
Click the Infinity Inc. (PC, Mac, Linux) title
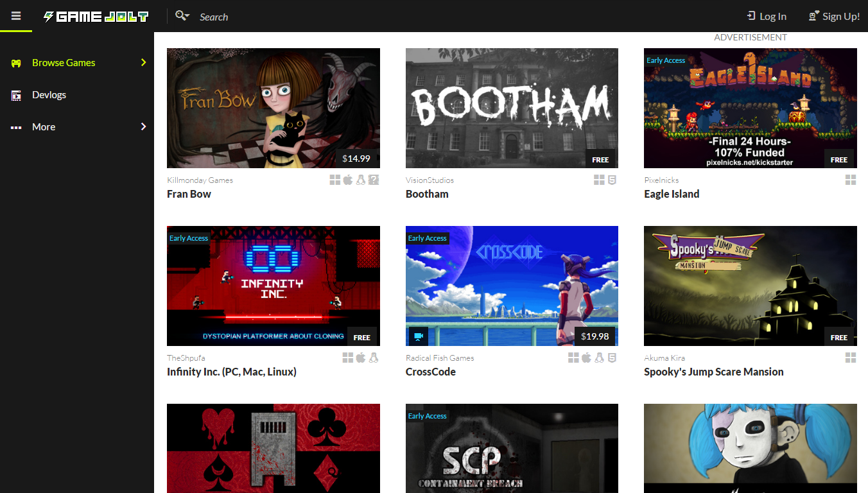[232, 372]
